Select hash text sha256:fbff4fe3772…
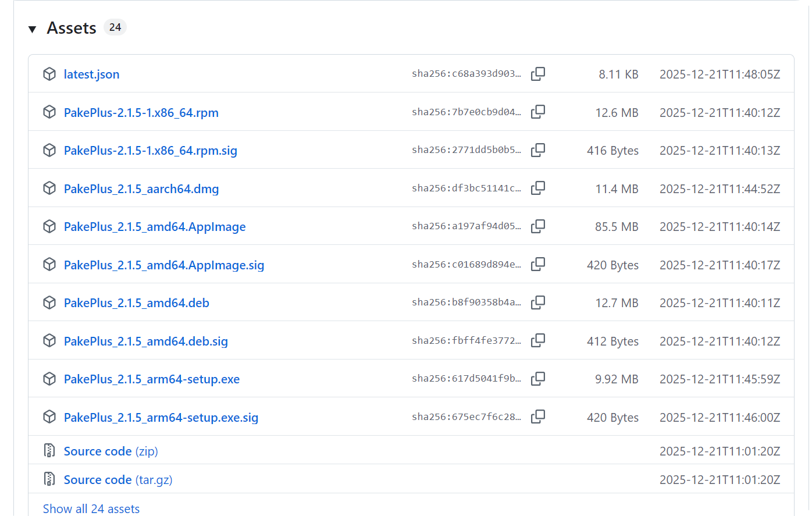The height and width of the screenshot is (516, 812). pyautogui.click(x=466, y=340)
